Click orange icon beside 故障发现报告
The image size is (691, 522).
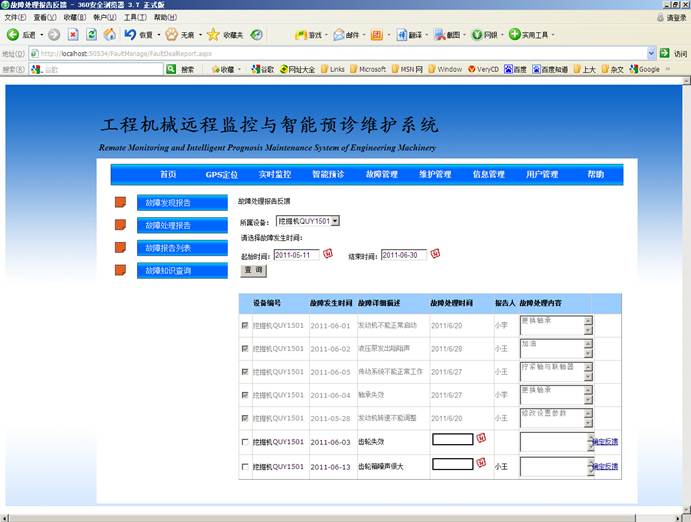tap(121, 202)
